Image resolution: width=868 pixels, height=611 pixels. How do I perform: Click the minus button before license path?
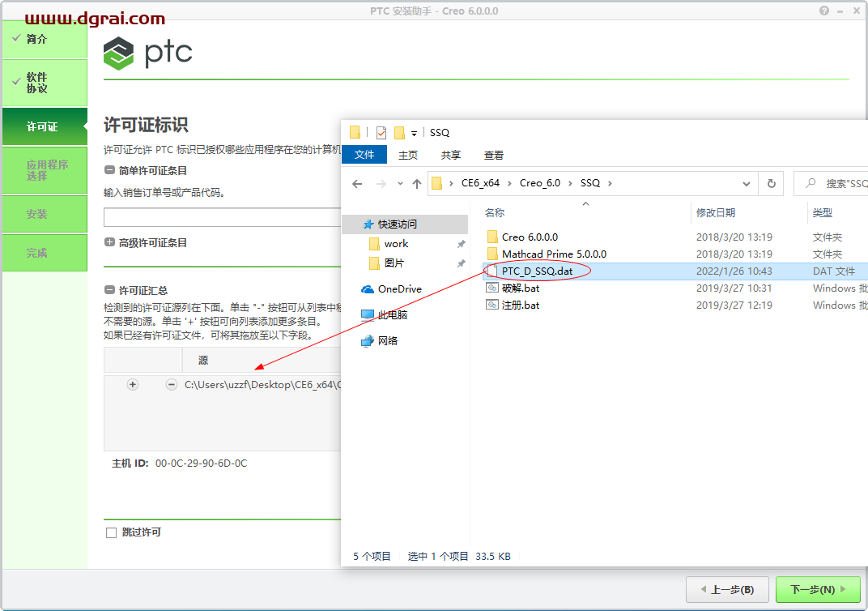pos(172,384)
